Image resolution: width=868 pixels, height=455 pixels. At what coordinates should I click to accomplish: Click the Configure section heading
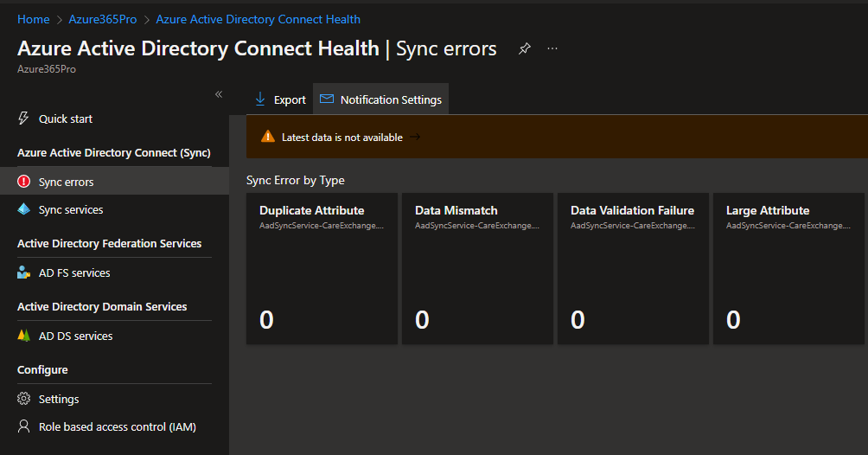click(42, 369)
